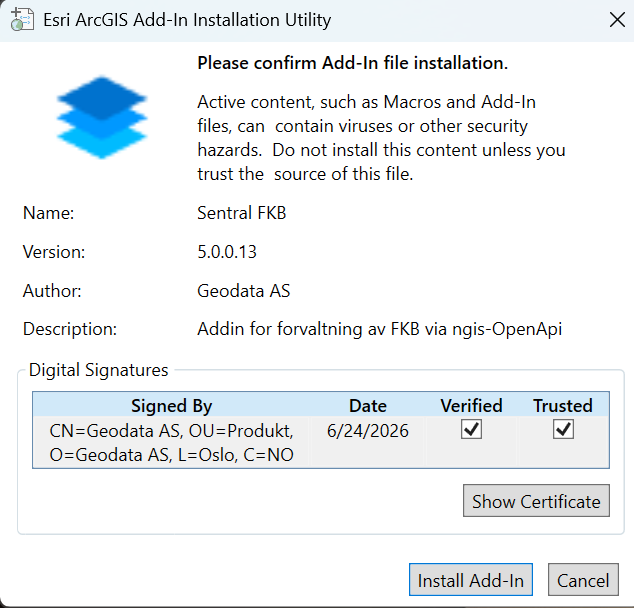This screenshot has height=608, width=634.
Task: Select the Date column header
Action: click(x=368, y=405)
